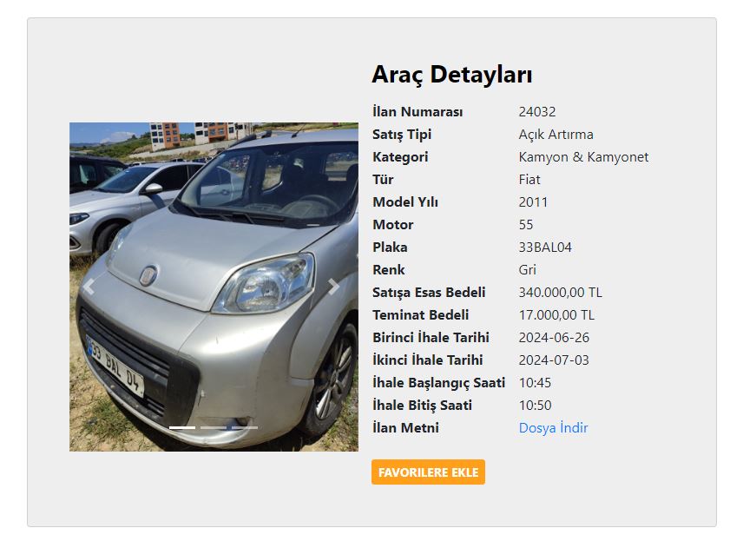Click the listing number 24032
756x548 pixels.
pos(537,112)
